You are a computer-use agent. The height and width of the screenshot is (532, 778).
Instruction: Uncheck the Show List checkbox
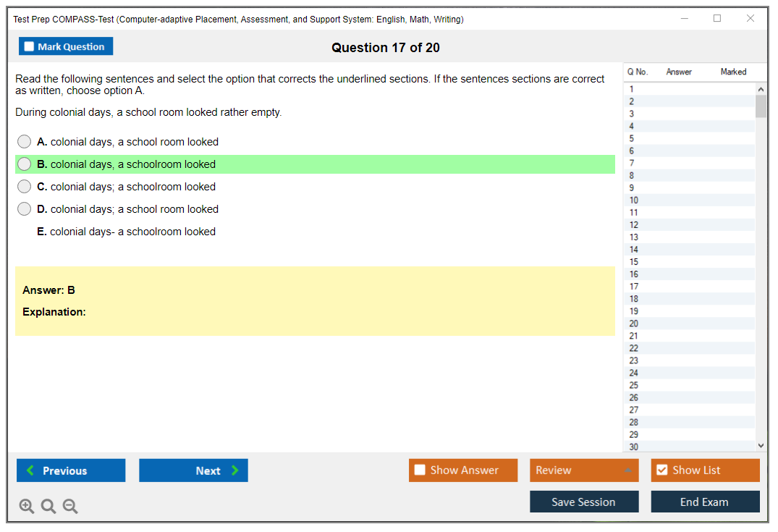[x=661, y=470]
